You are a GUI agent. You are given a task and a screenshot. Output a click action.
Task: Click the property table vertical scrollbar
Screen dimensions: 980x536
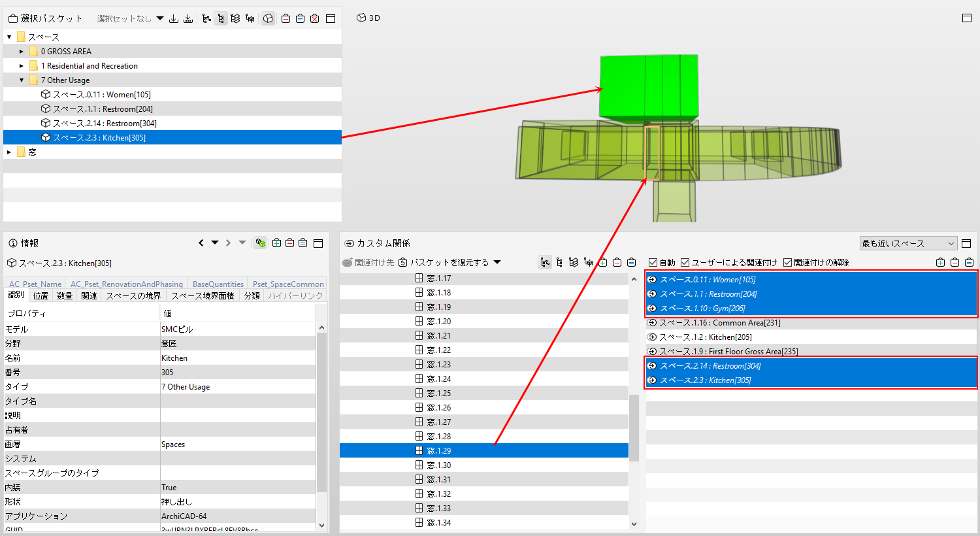[321, 412]
